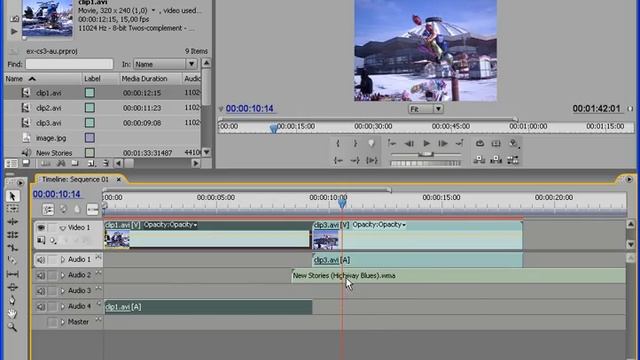Click Go to In Point button
Viewport: 640px width, 360px height.
[x=338, y=160]
